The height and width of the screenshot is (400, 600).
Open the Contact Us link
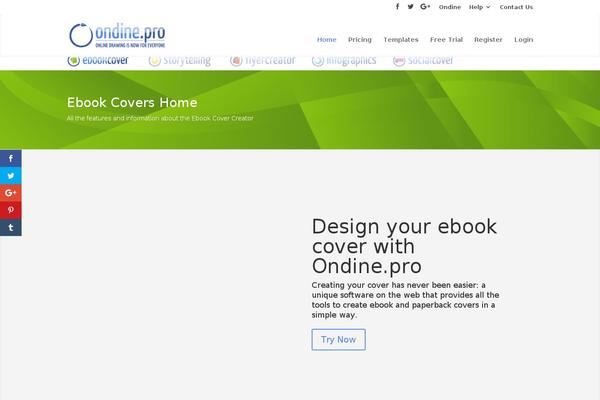516,7
